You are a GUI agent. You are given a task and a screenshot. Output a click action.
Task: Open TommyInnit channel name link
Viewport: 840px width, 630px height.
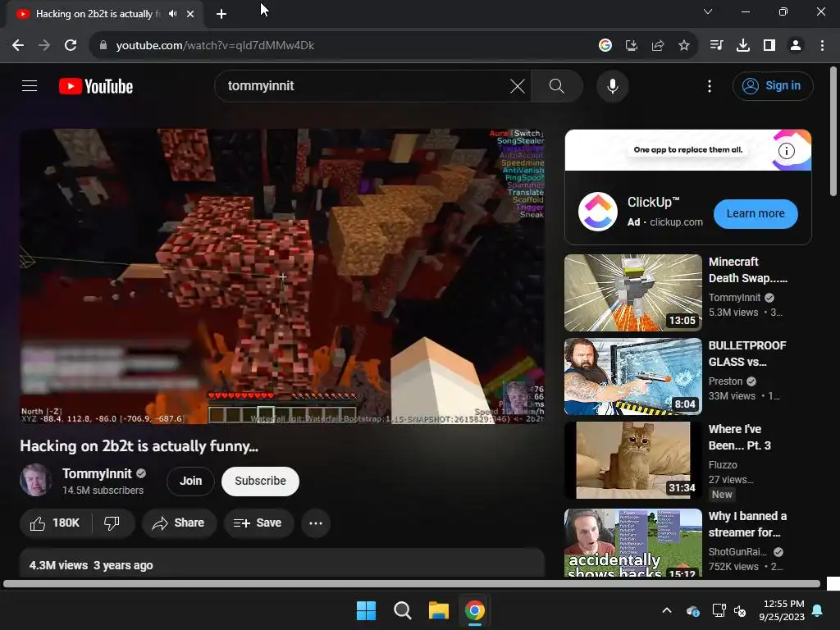(97, 473)
